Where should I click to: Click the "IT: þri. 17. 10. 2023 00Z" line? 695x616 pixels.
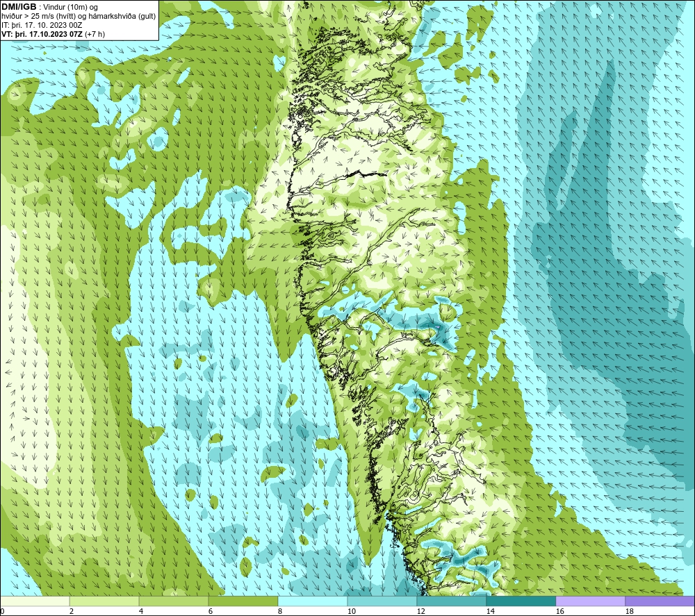click(x=42, y=25)
